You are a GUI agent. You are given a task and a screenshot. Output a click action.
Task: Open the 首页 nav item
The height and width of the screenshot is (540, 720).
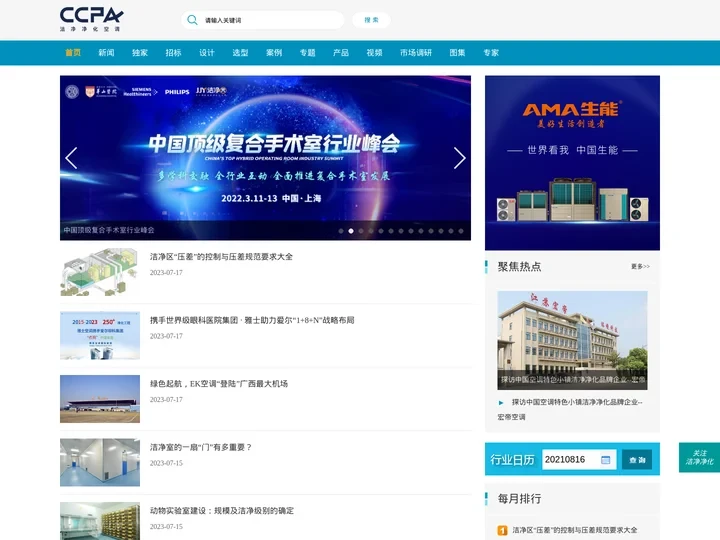[73, 53]
